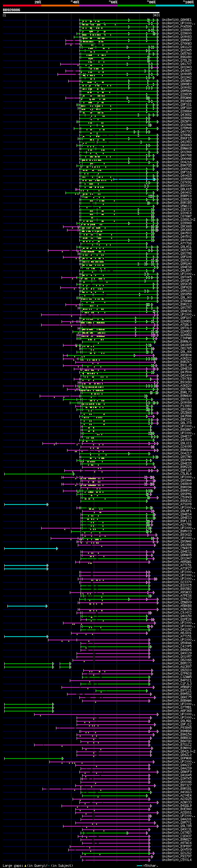Select subject label UniRef100_O65760

tap(176, 54)
